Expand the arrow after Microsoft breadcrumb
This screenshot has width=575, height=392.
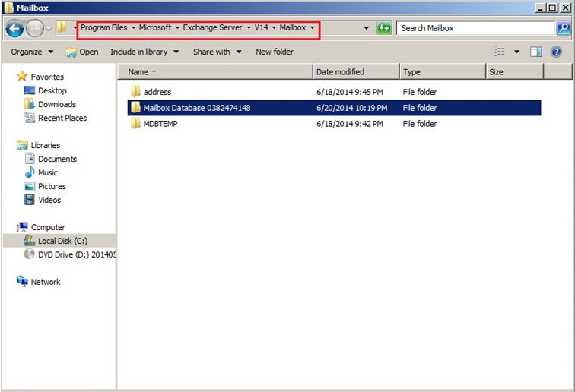[177, 28]
